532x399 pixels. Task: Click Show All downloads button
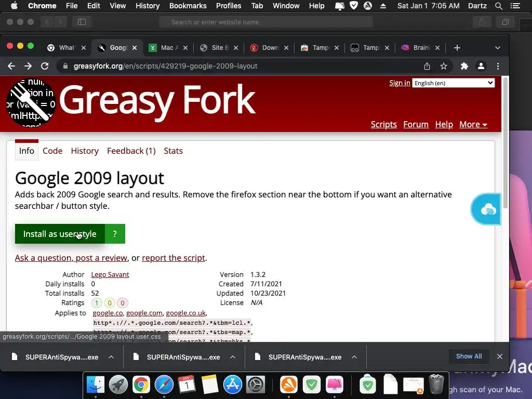click(469, 356)
